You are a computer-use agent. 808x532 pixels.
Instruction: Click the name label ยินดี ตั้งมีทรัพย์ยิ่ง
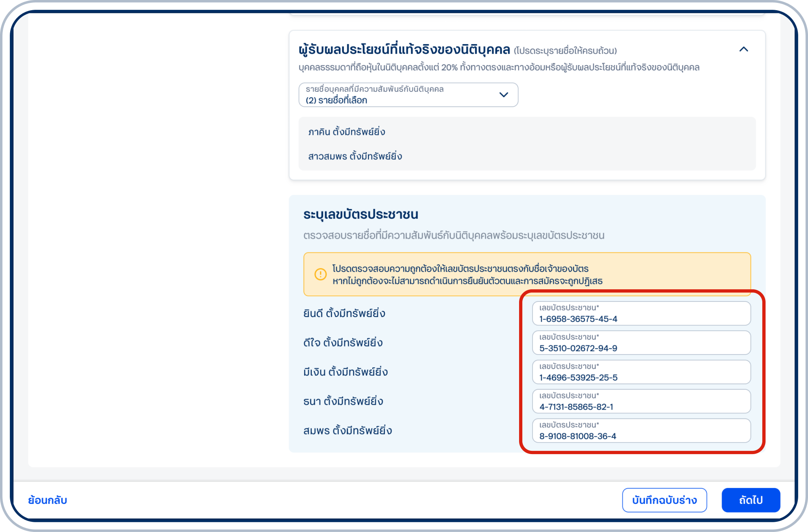point(344,313)
